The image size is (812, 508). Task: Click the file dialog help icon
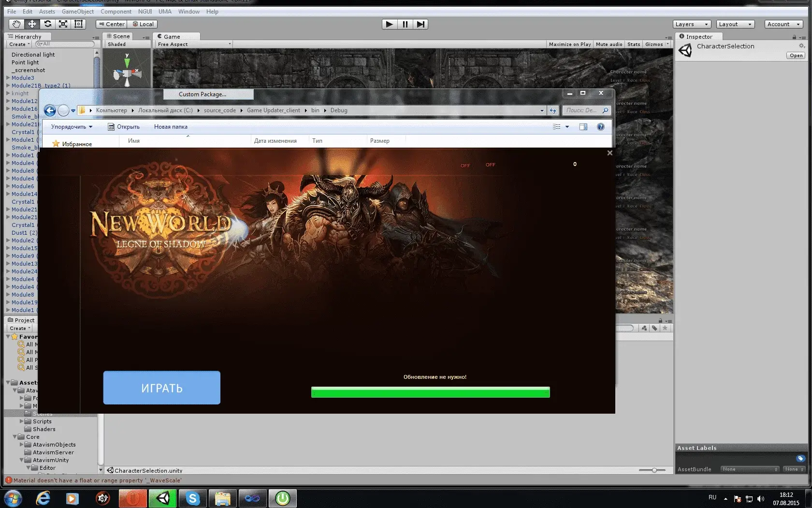[600, 127]
